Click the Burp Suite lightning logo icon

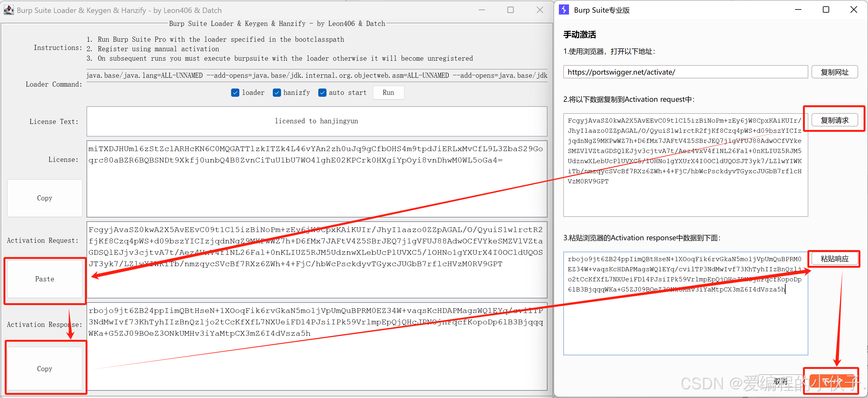coord(564,10)
